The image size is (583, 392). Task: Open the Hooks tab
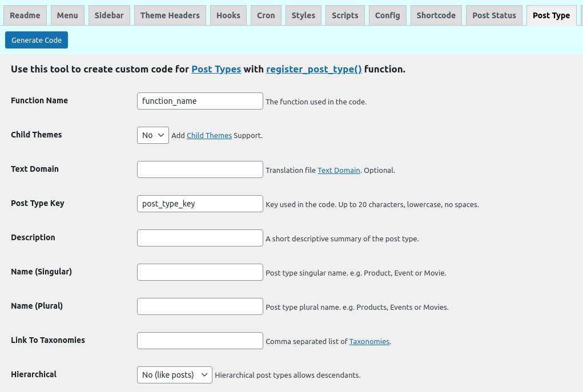pos(228,15)
